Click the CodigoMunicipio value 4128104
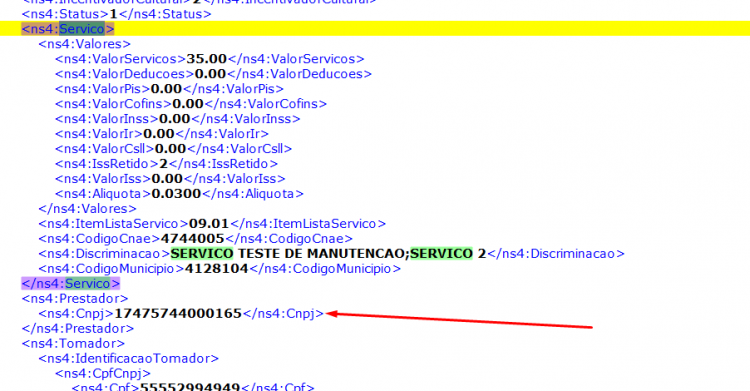The height and width of the screenshot is (391, 750). point(217,268)
